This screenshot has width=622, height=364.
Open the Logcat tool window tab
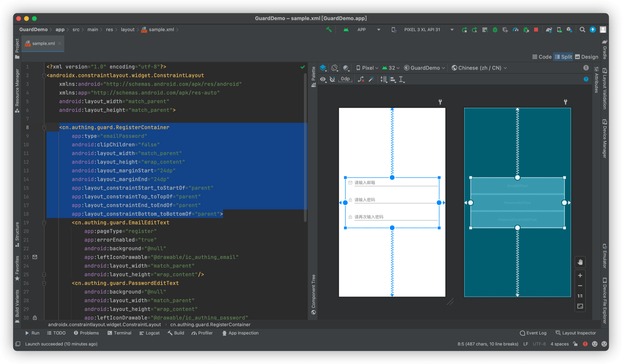pyautogui.click(x=150, y=333)
